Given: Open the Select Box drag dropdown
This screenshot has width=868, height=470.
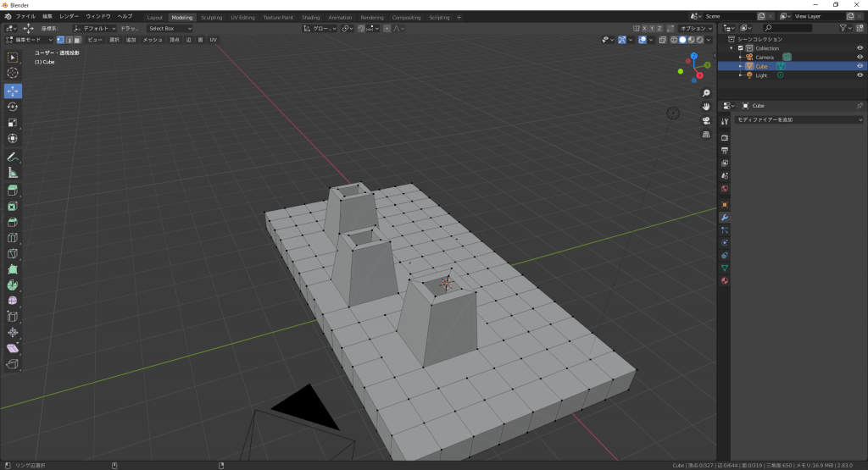Looking at the screenshot, I should pyautogui.click(x=170, y=28).
